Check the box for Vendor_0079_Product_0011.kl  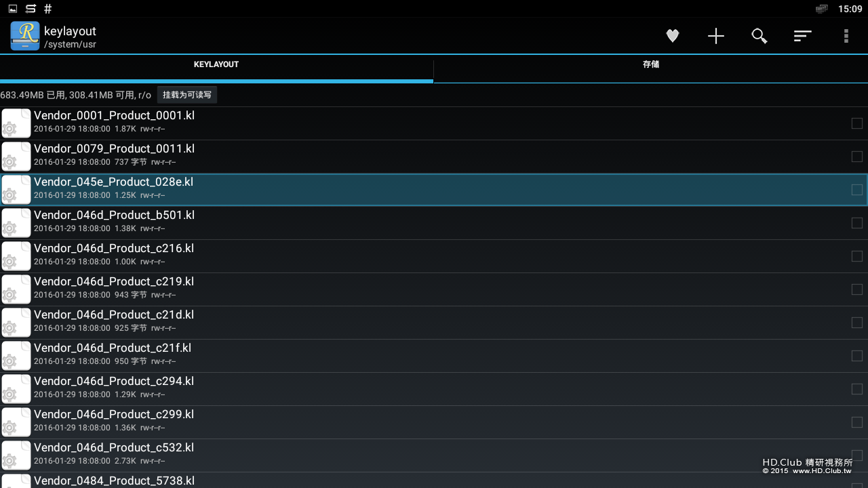(857, 157)
